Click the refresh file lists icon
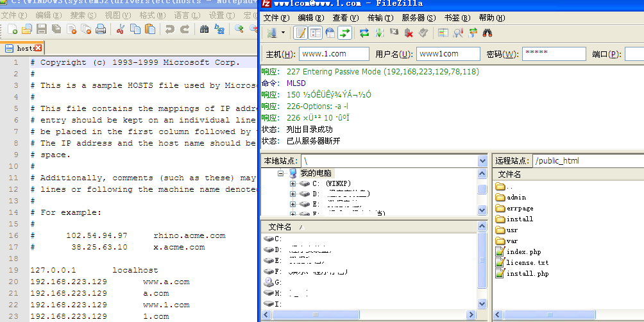The image size is (644, 322). pyautogui.click(x=364, y=33)
